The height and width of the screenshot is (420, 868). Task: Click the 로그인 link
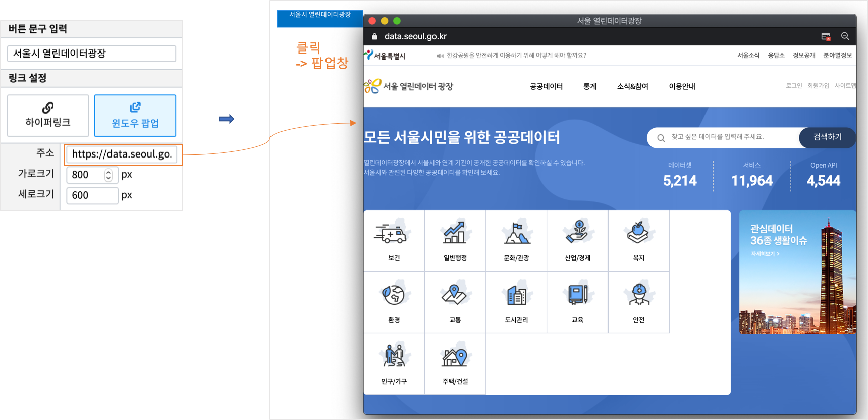point(794,86)
